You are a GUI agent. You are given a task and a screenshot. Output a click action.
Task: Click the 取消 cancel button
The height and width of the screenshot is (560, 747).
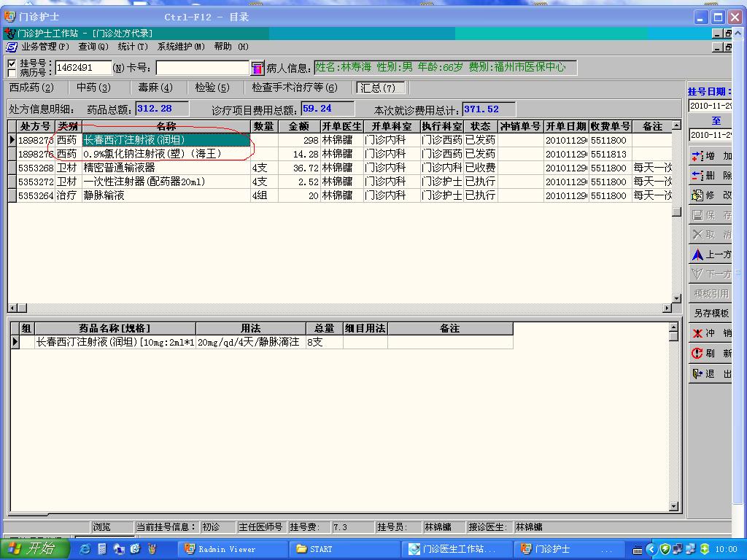pos(711,234)
